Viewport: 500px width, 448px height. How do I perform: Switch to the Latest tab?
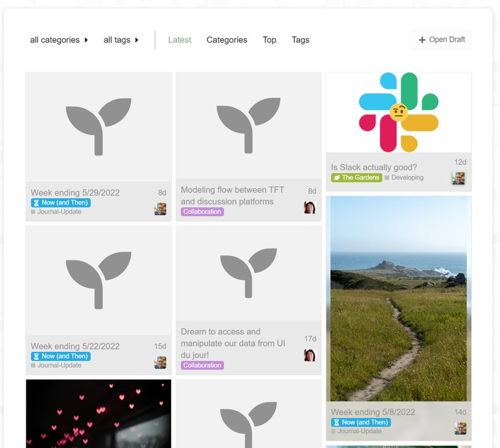tap(179, 40)
